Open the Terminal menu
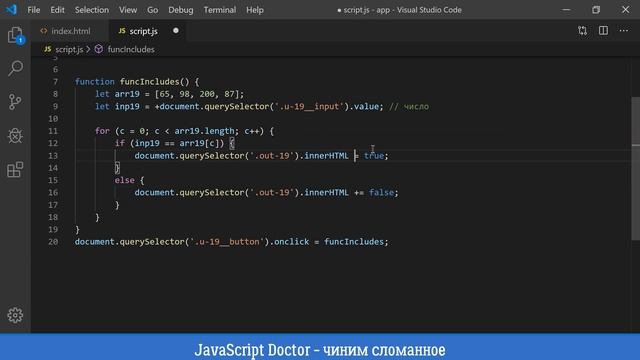This screenshot has width=640, height=360. pos(220,10)
